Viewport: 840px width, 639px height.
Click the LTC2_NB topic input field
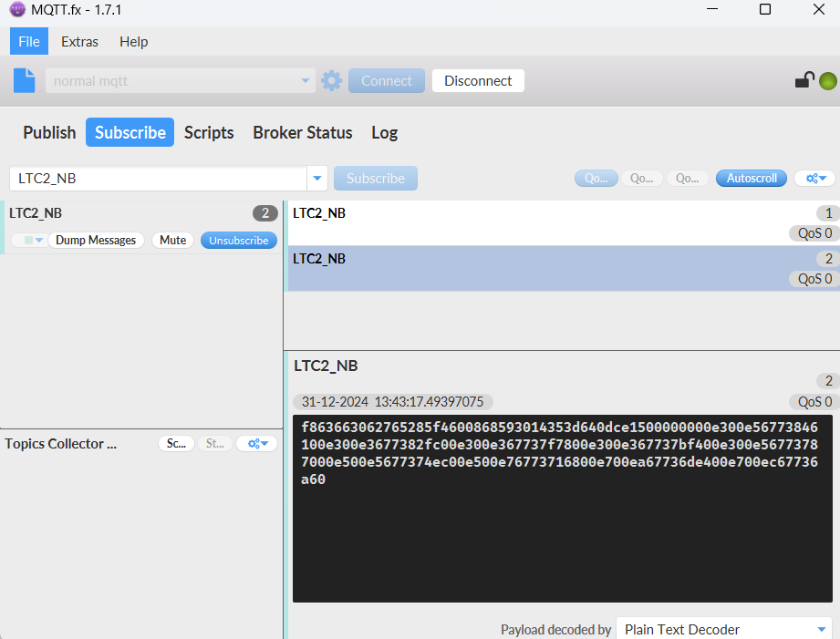coord(158,179)
